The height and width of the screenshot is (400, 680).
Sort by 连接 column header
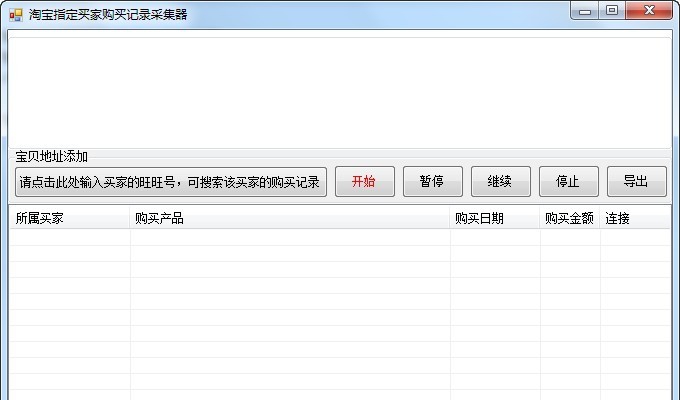point(635,218)
